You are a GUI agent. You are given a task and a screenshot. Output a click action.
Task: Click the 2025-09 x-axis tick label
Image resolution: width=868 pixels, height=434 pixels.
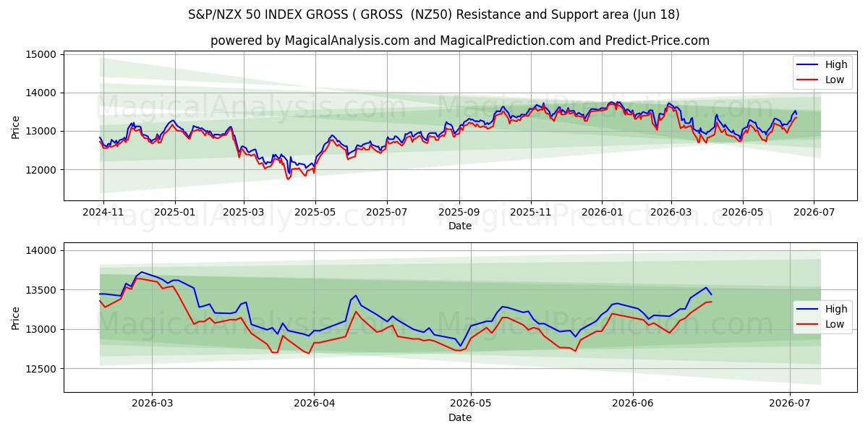459,213
